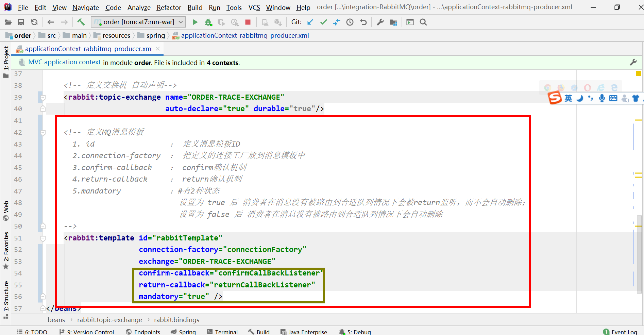Click the beans fold marker at line 57
This screenshot has height=335, width=644.
(43, 308)
